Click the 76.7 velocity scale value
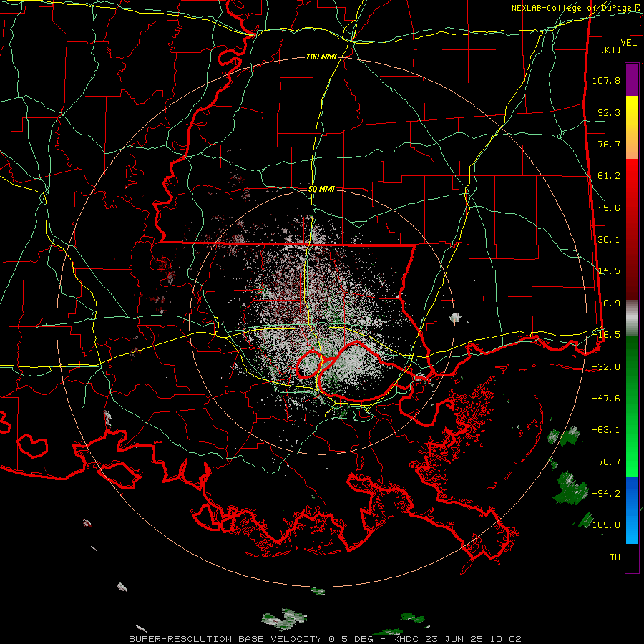Screen dimensions: 644x644 pos(609,144)
